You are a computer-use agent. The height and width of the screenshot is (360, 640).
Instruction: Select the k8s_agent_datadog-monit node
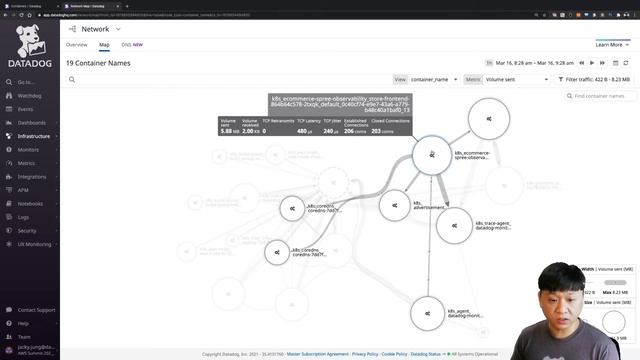click(427, 313)
